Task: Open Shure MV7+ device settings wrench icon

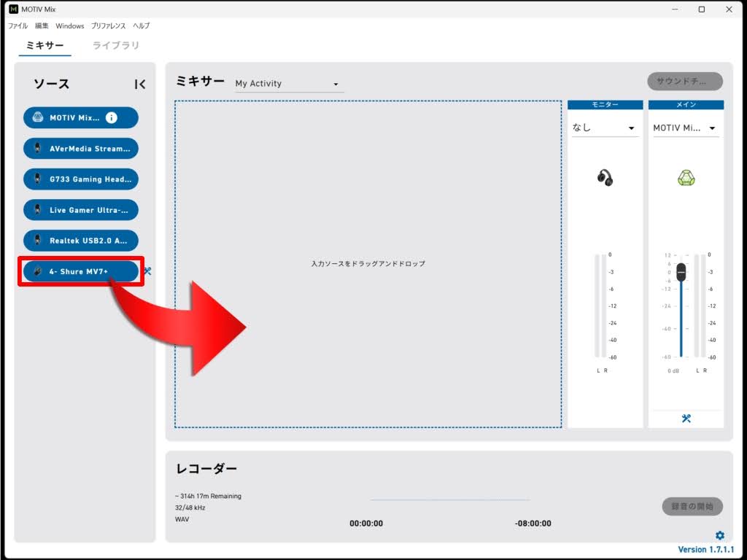Action: (x=147, y=271)
